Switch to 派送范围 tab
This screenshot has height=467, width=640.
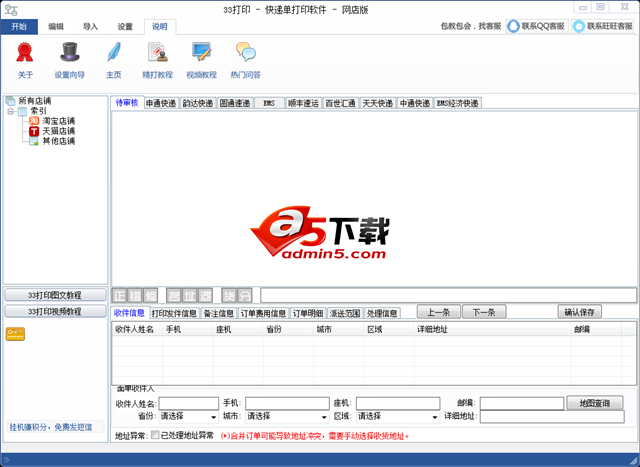(345, 313)
